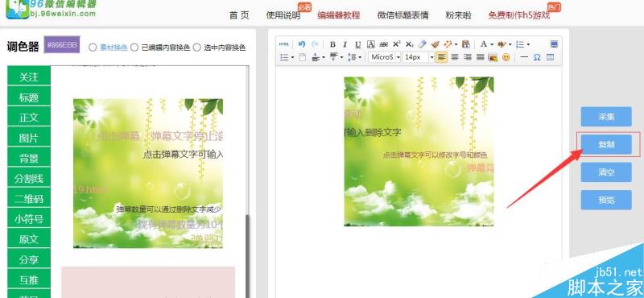This screenshot has height=298, width=644.
Task: Switch to the 分割线 material category
Action: tap(29, 178)
